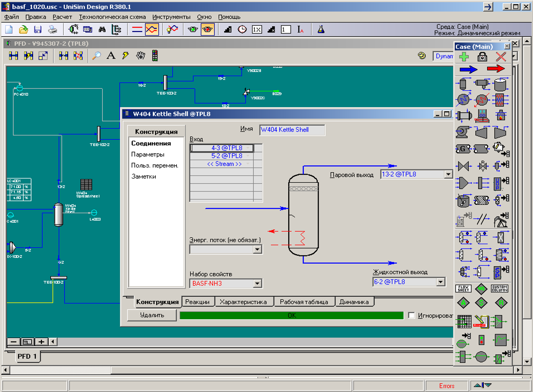Toggle the red solver holding button

click(x=207, y=30)
